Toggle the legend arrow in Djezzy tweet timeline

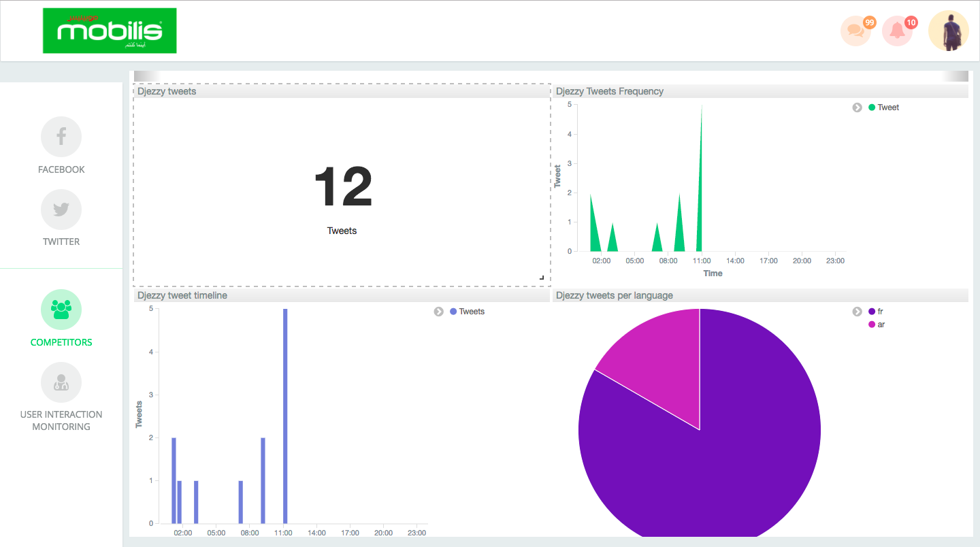click(x=439, y=312)
